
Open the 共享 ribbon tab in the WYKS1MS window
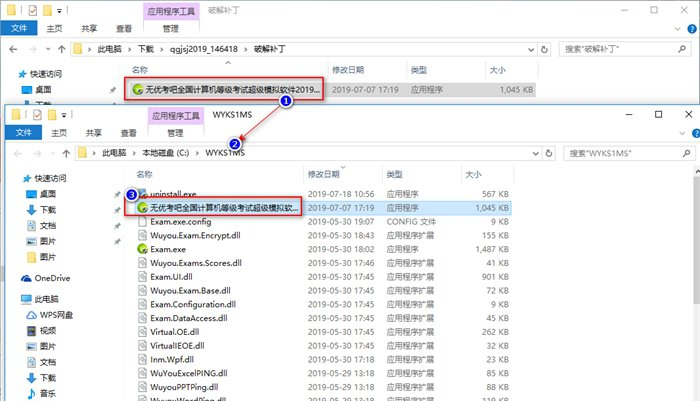click(x=94, y=133)
